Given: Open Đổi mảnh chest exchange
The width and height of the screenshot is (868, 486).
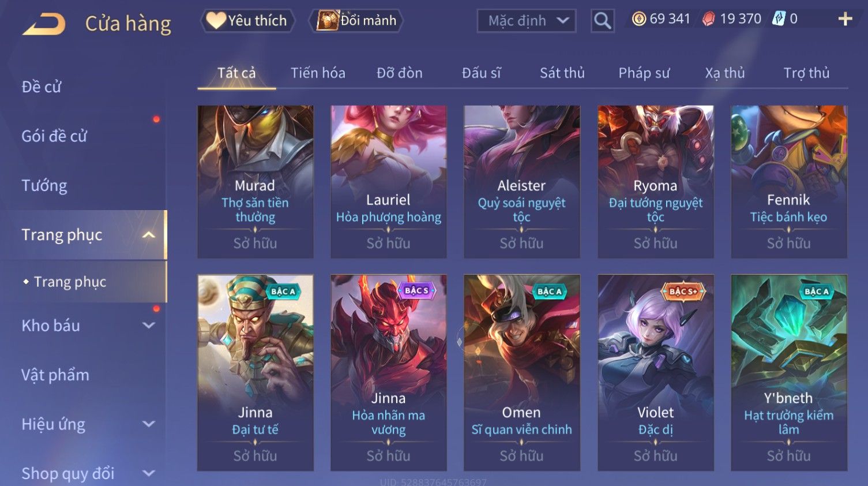Looking at the screenshot, I should pyautogui.click(x=356, y=21).
